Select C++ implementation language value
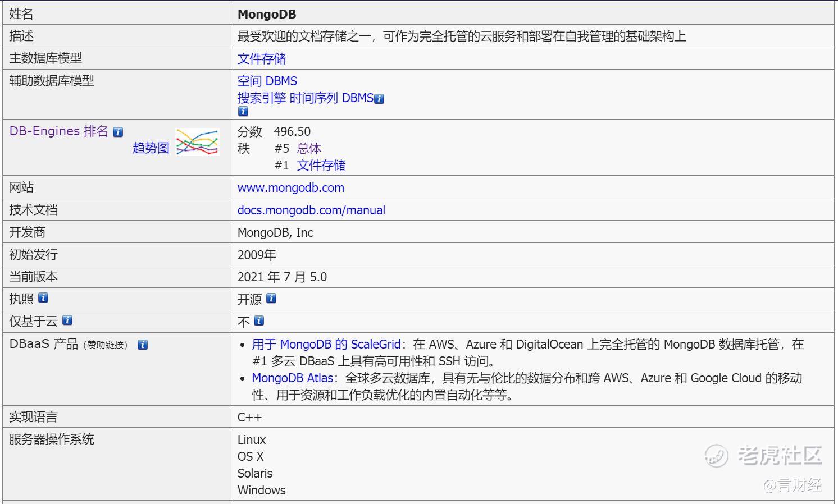This screenshot has width=838, height=504. (249, 417)
